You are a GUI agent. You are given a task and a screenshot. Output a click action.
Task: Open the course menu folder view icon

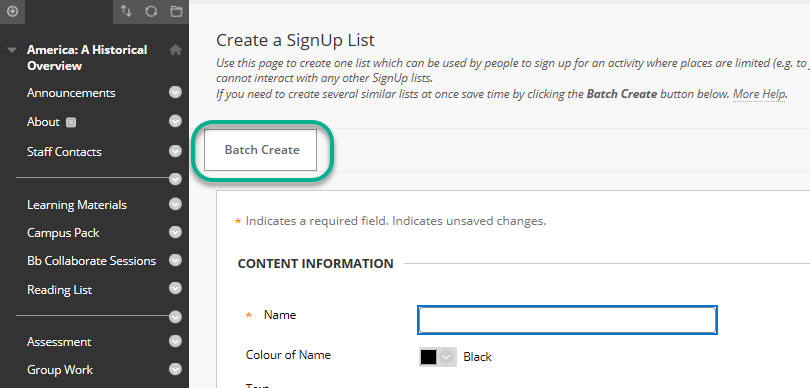[176, 11]
